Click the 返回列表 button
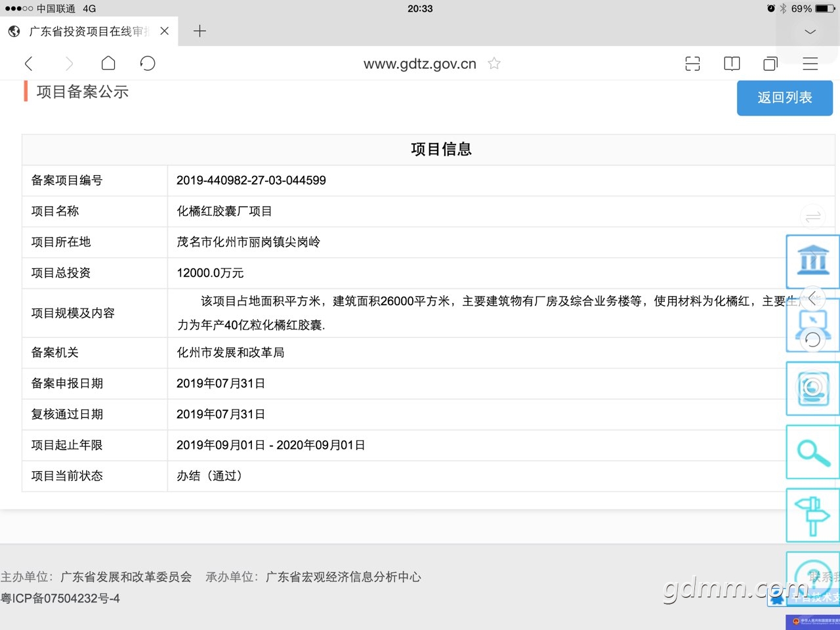Screen dimensions: 840x630 (785, 98)
